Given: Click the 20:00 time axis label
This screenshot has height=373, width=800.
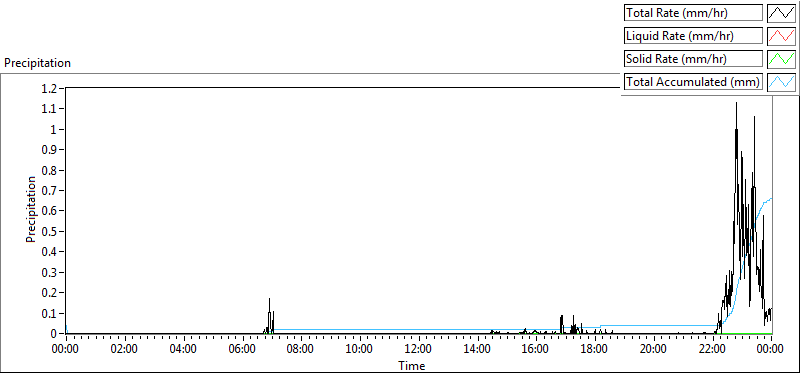Looking at the screenshot, I should pos(654,349).
